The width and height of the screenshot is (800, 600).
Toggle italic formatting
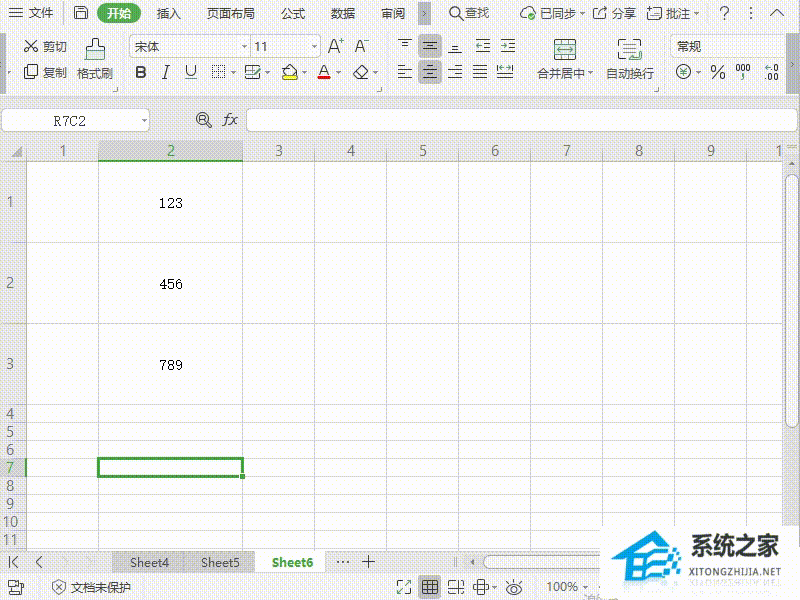165,72
